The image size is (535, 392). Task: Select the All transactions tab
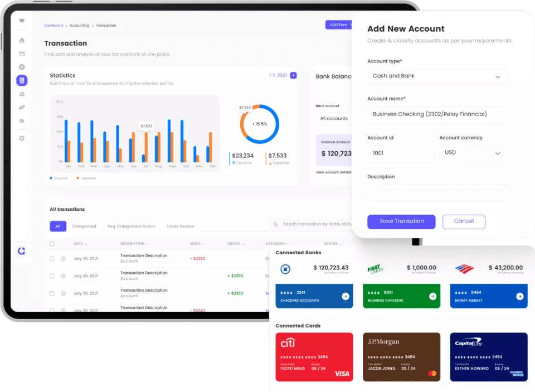point(58,226)
